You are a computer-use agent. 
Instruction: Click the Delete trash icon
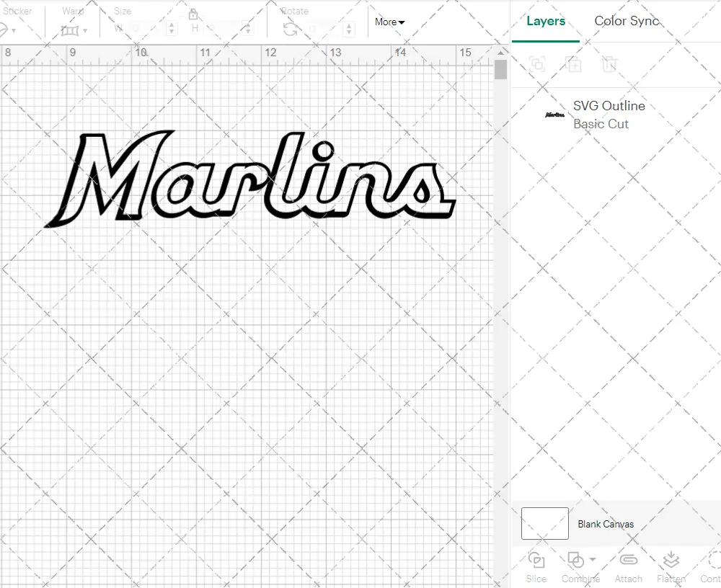tap(609, 64)
